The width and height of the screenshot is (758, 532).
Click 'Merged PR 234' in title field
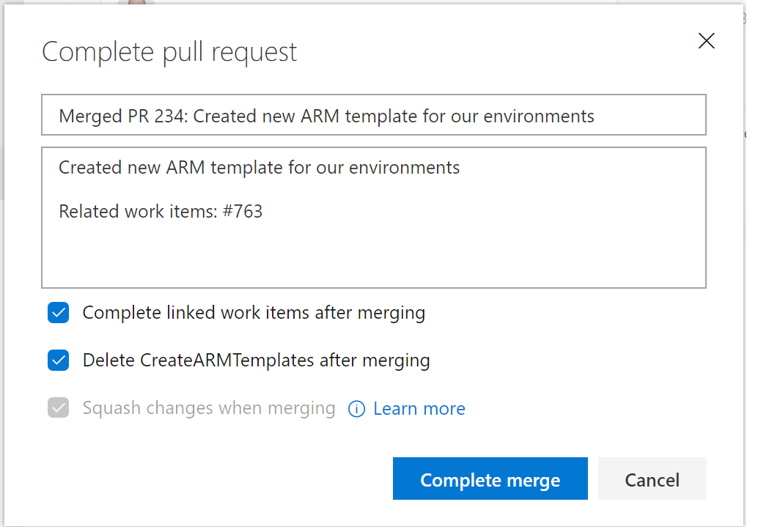coord(110,116)
